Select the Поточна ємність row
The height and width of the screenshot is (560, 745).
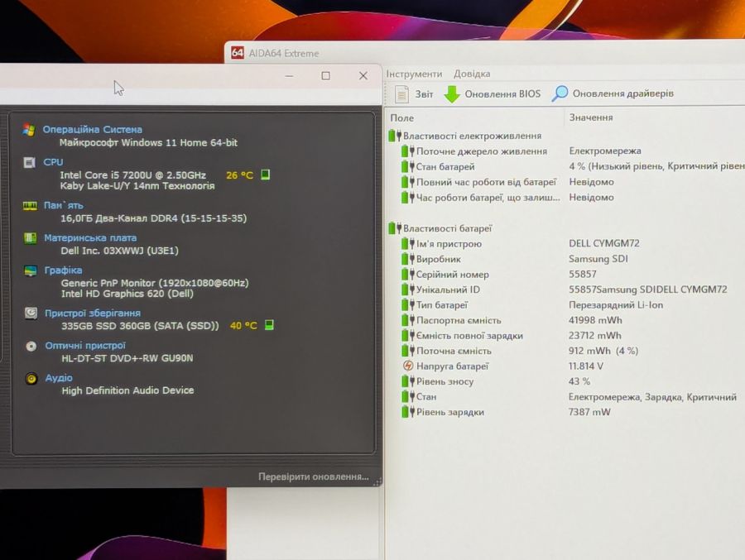pos(565,351)
